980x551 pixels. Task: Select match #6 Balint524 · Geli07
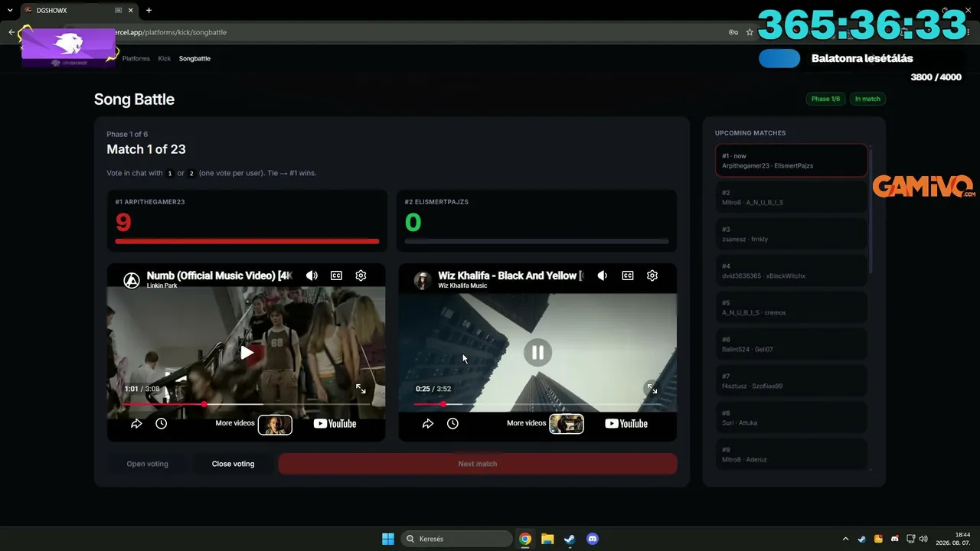[792, 344]
